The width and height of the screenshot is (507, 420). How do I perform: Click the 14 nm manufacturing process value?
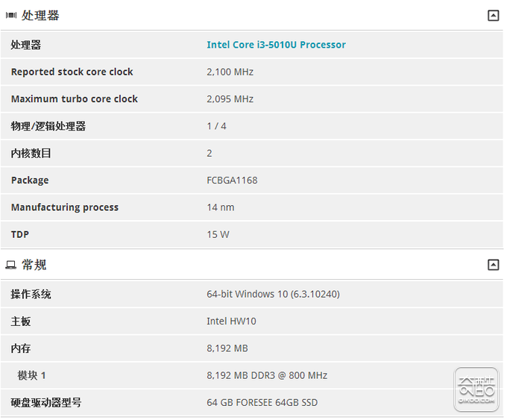221,207
